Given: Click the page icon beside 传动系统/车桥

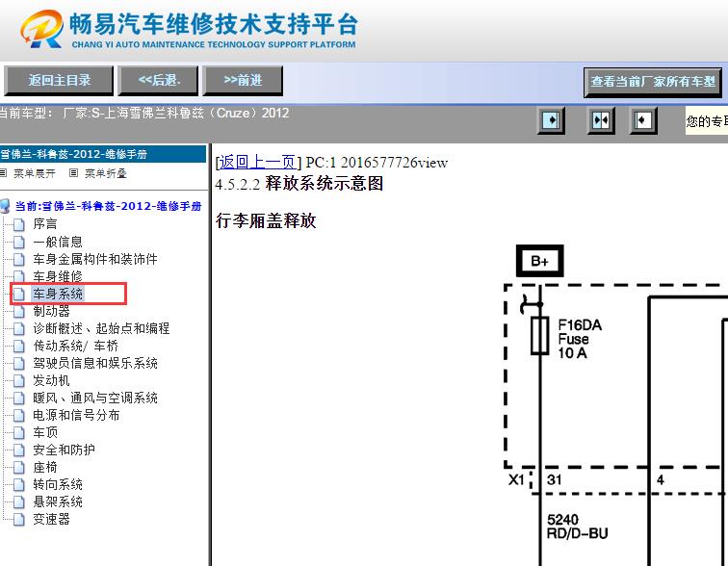Looking at the screenshot, I should tap(19, 347).
